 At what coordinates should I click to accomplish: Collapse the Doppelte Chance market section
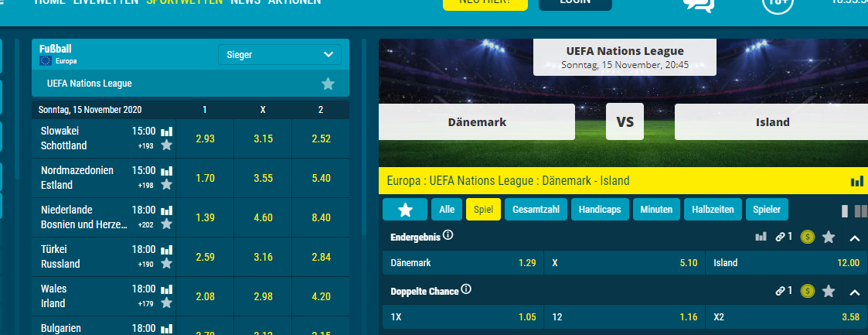[855, 292]
